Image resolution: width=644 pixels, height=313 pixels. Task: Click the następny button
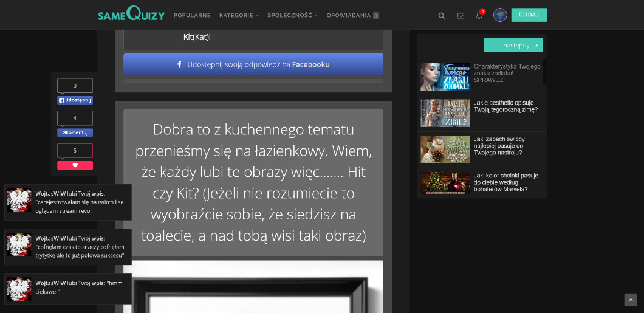[x=513, y=46]
